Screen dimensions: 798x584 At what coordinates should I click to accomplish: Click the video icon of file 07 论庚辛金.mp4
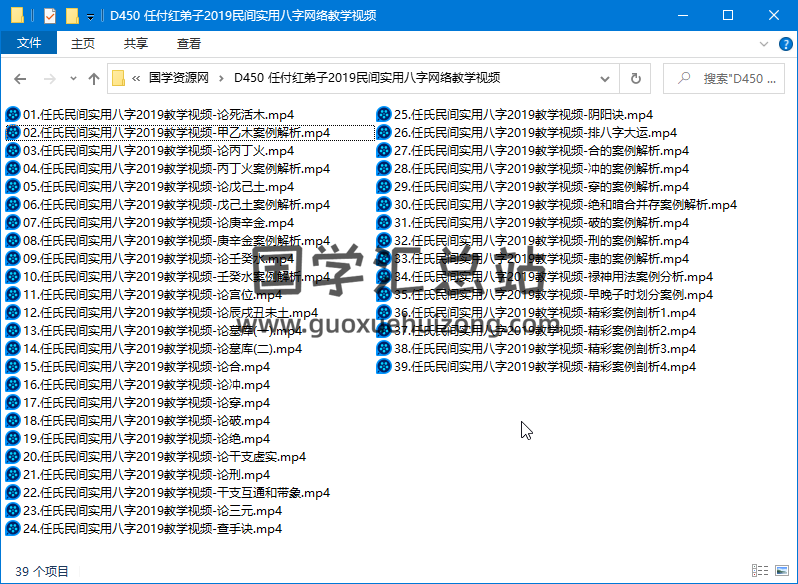click(x=13, y=222)
